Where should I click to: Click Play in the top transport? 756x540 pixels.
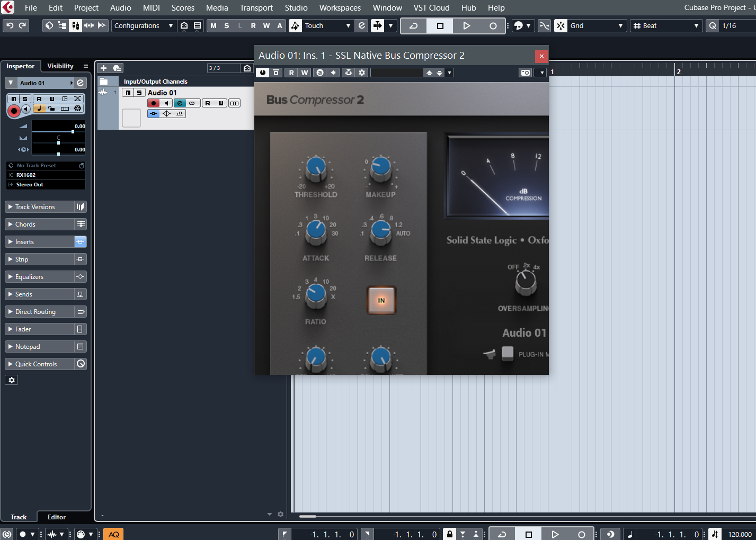[467, 25]
